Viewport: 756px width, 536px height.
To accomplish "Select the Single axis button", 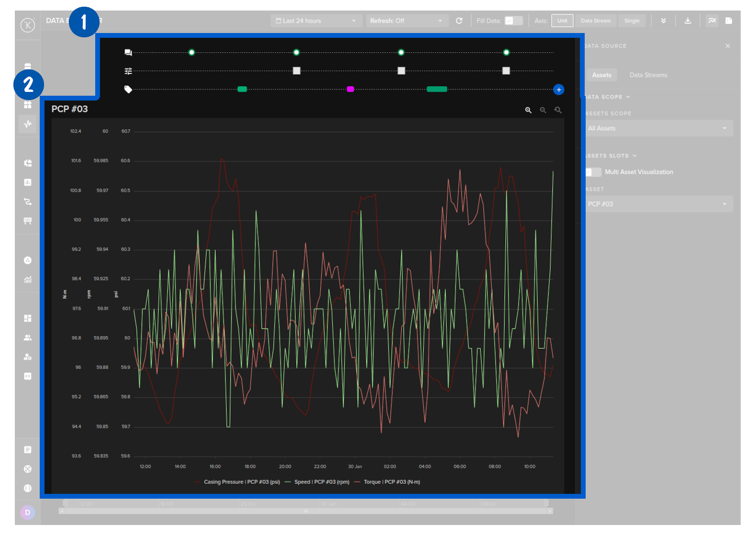I will pos(632,21).
